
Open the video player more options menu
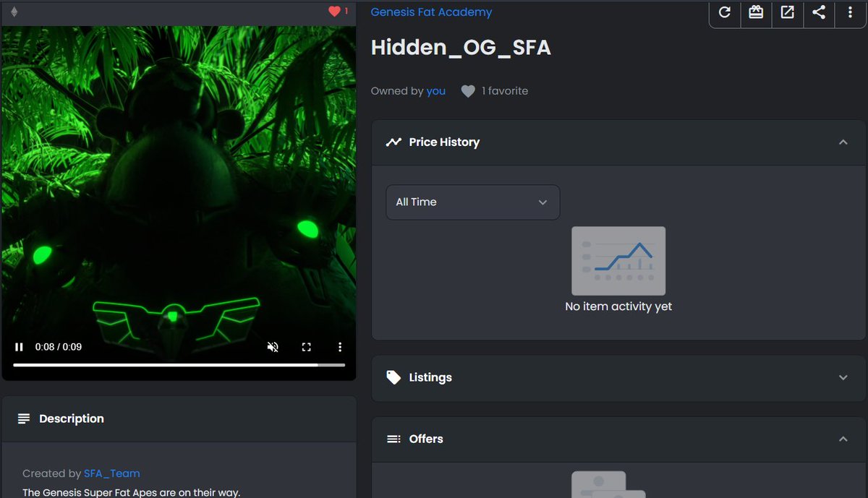pos(340,347)
